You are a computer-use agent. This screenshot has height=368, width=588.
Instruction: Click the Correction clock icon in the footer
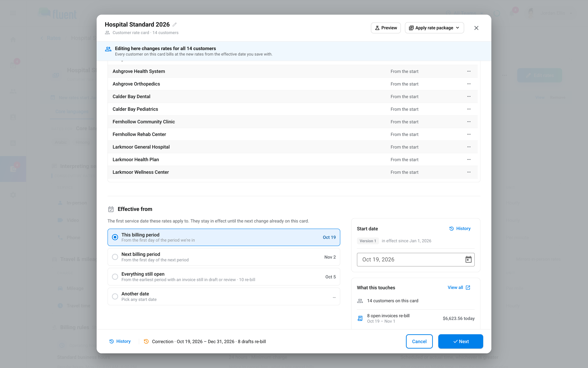(146, 341)
